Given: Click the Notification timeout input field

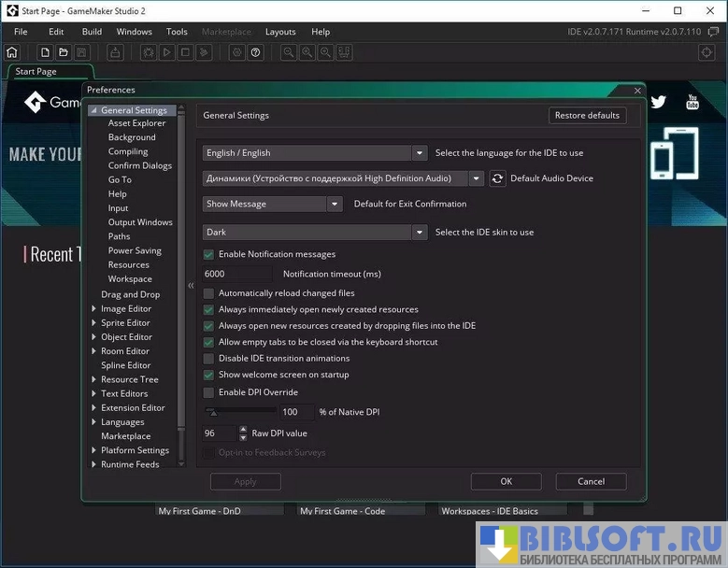Looking at the screenshot, I should [x=237, y=275].
